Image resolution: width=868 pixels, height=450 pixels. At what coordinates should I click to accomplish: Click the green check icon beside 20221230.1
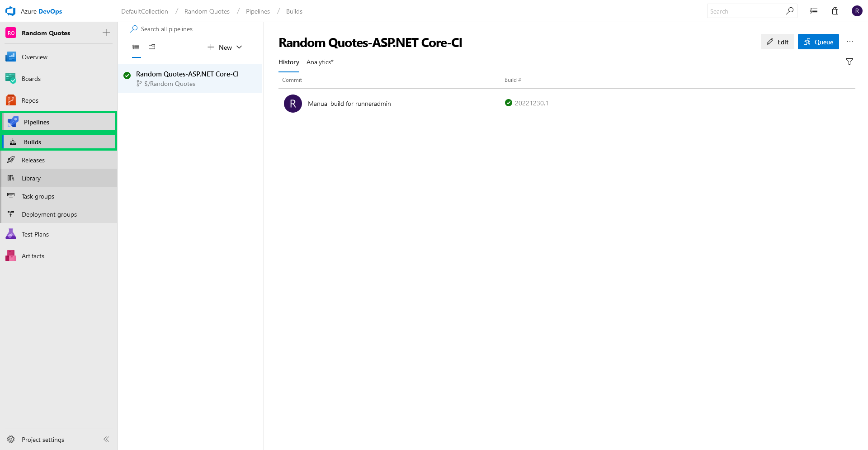tap(509, 103)
